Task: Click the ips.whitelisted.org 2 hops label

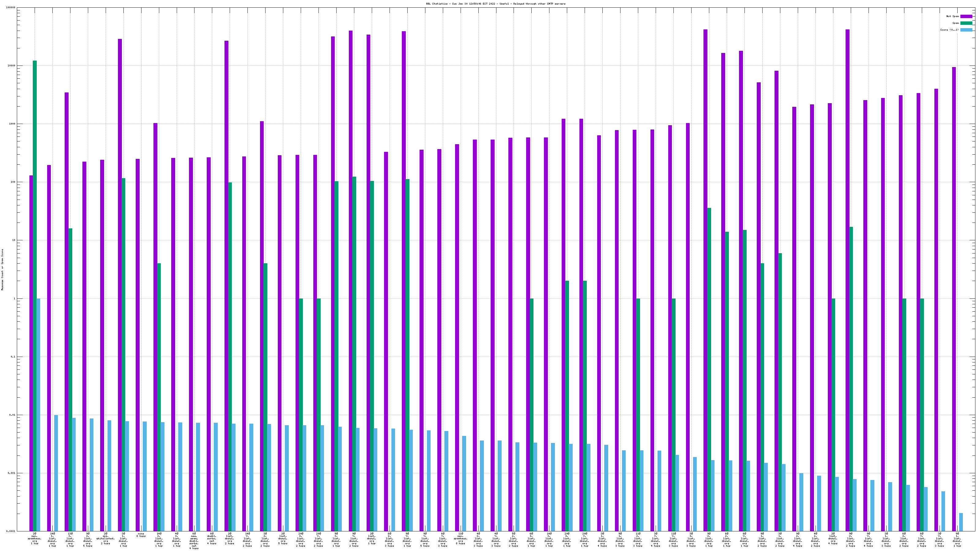Action: click(x=106, y=538)
